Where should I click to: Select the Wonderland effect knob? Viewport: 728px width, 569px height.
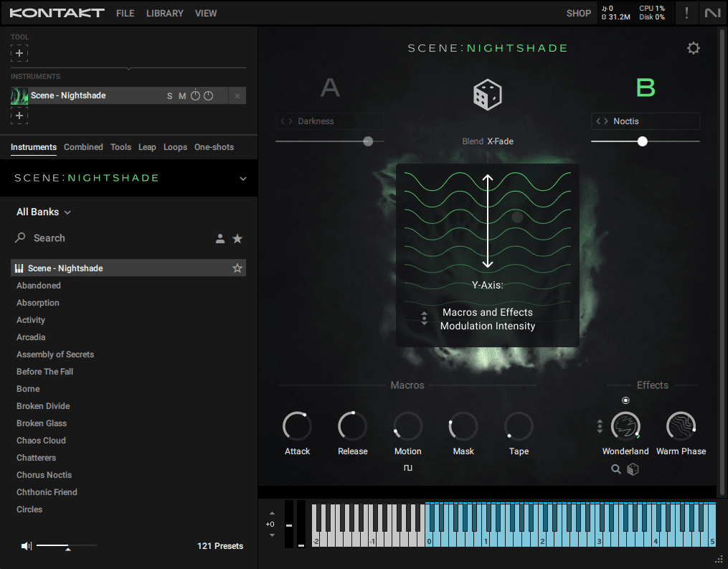(625, 425)
